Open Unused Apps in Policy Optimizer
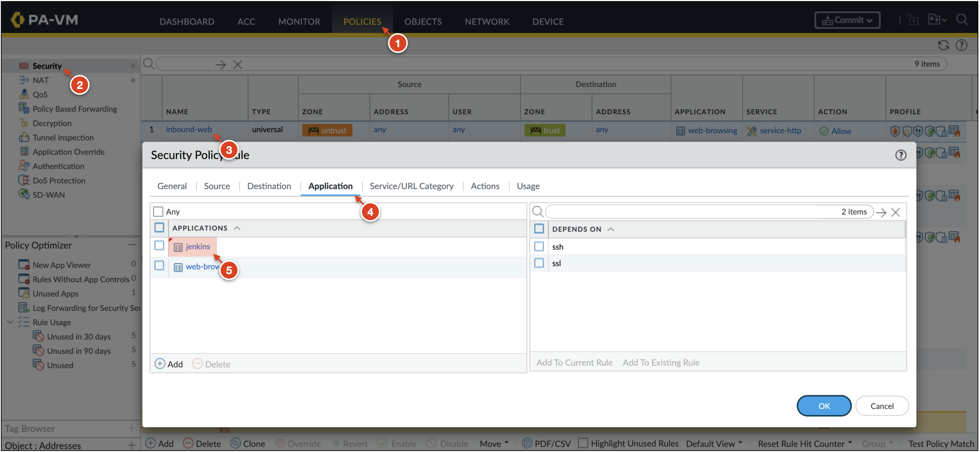The width and height of the screenshot is (980, 452). click(56, 293)
